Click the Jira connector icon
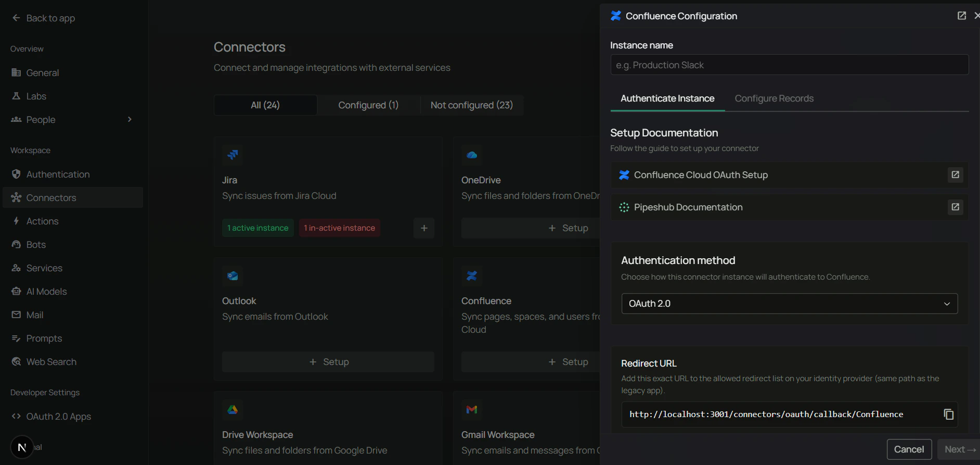 (x=233, y=155)
